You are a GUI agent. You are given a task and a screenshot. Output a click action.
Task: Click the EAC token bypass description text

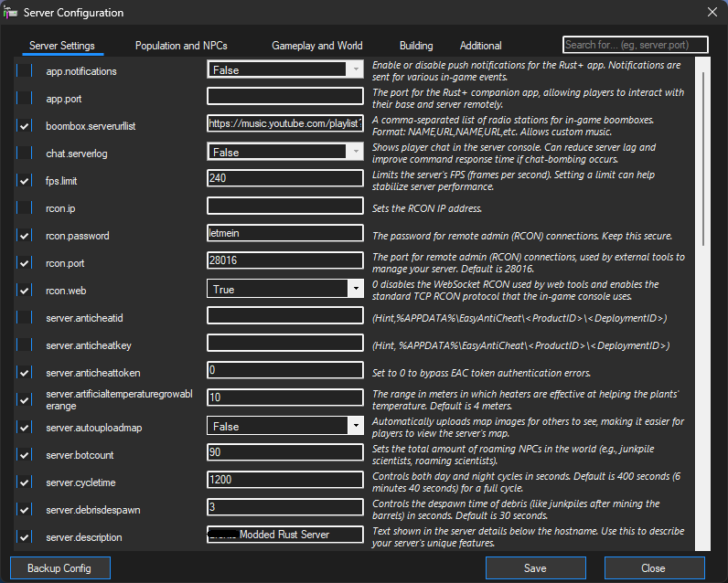[481, 373]
